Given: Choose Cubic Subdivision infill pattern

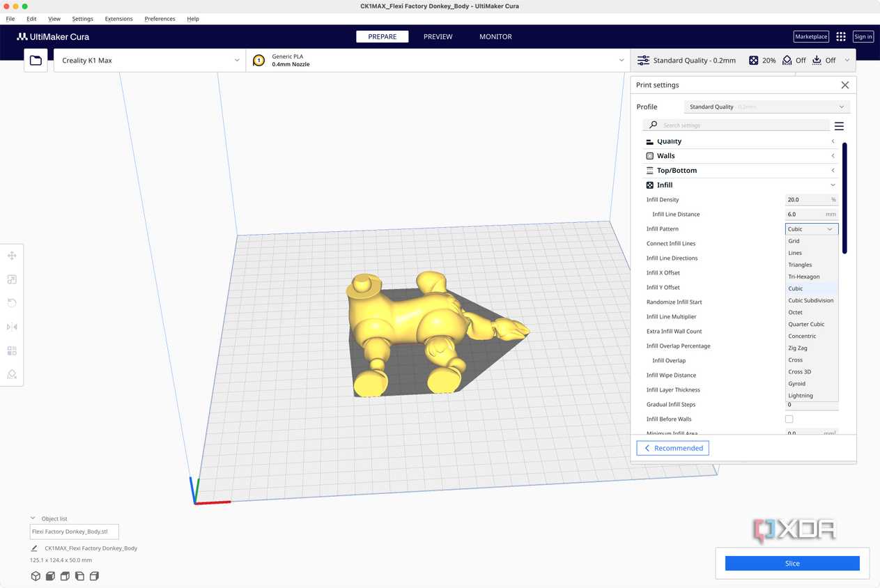Looking at the screenshot, I should tap(812, 300).
